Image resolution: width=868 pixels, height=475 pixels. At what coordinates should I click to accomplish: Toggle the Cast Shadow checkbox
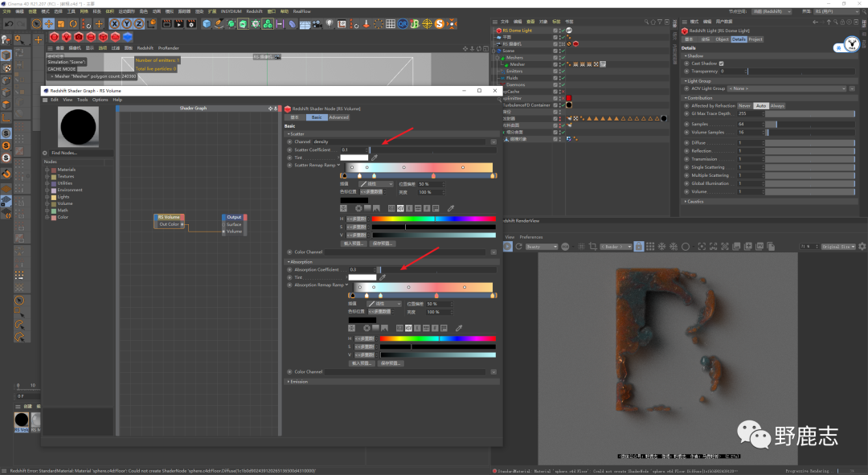pyautogui.click(x=721, y=63)
